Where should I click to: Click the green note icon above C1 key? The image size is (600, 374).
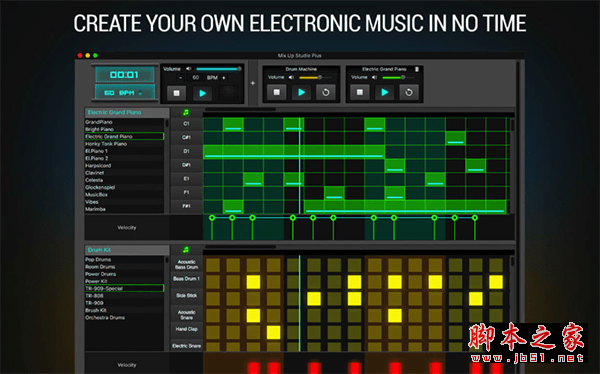tap(186, 112)
